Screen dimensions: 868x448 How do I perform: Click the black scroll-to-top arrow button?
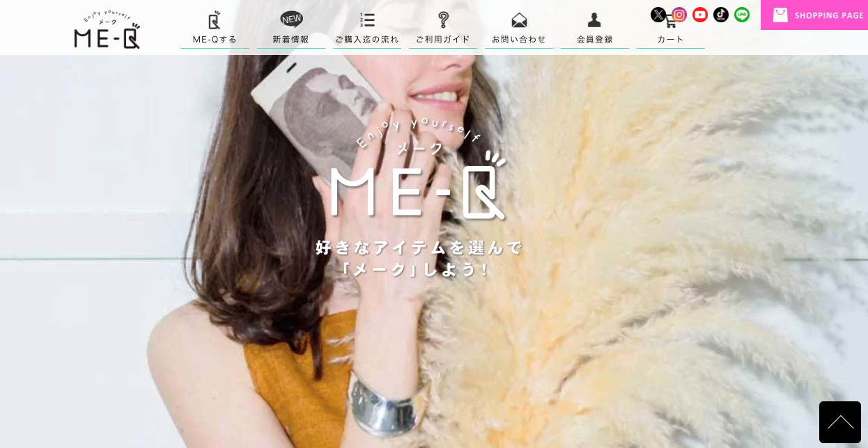coord(839,422)
